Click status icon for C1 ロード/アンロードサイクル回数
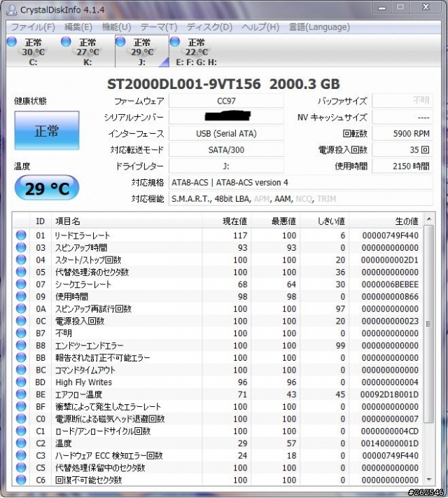448x498 pixels. (x=21, y=431)
